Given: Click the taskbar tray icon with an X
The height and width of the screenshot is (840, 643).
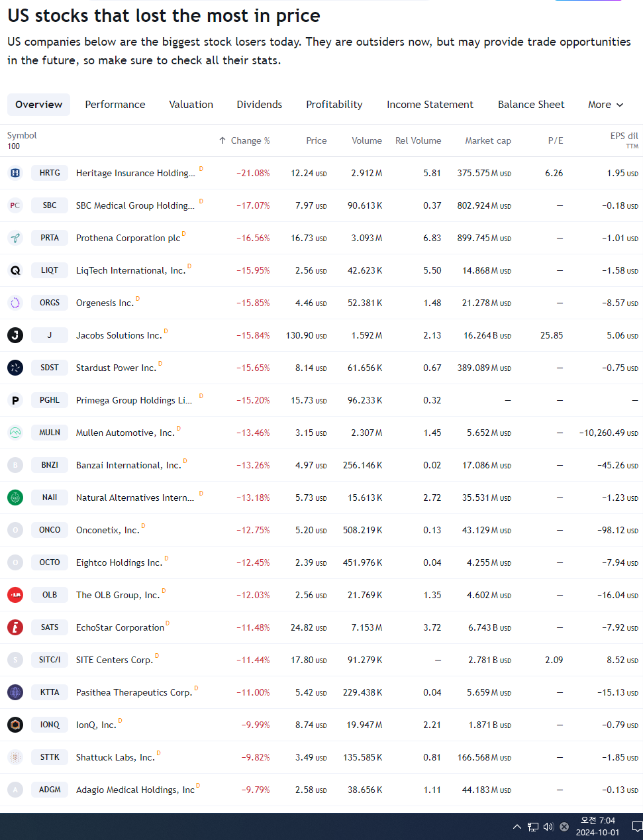Looking at the screenshot, I should tap(564, 827).
